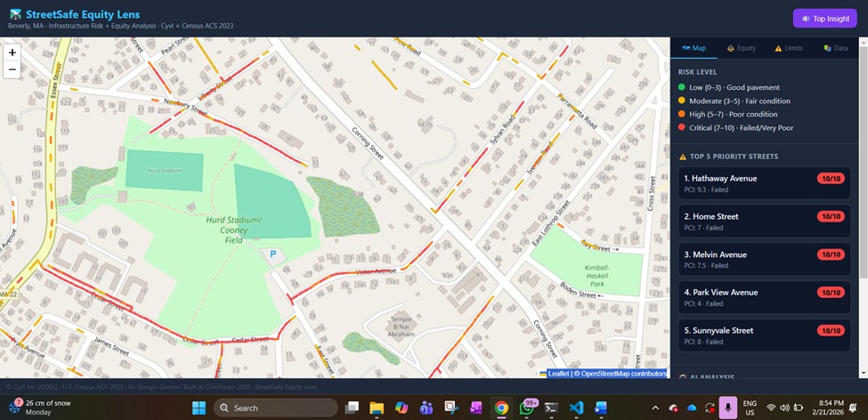Viewport: 868px width, 420px height.
Task: Zoom out on the map
Action: (12, 69)
